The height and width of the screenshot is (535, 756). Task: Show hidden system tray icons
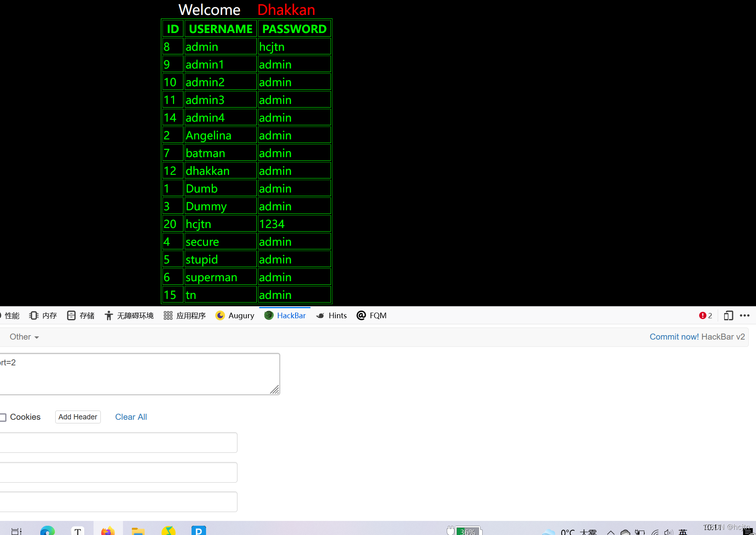click(x=611, y=533)
